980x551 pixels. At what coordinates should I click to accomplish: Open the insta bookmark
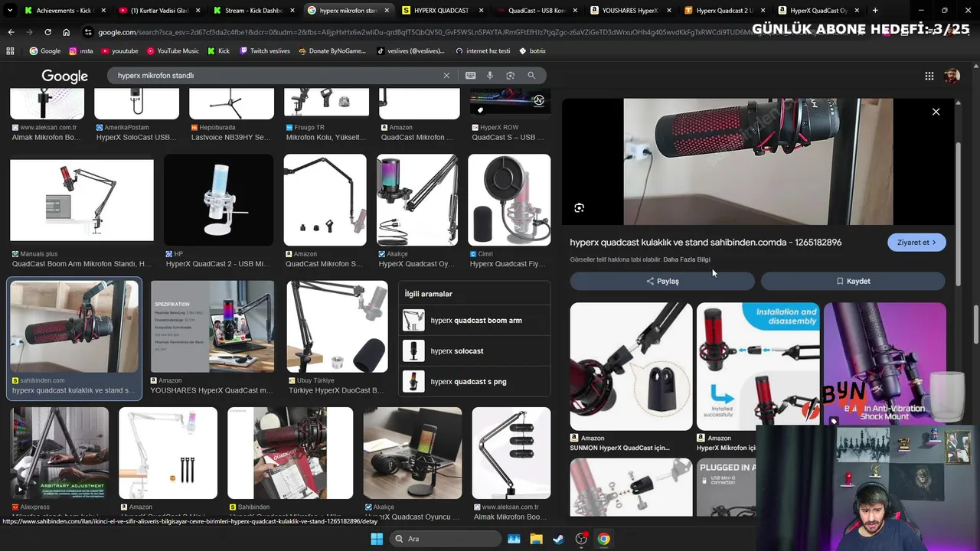pos(80,51)
